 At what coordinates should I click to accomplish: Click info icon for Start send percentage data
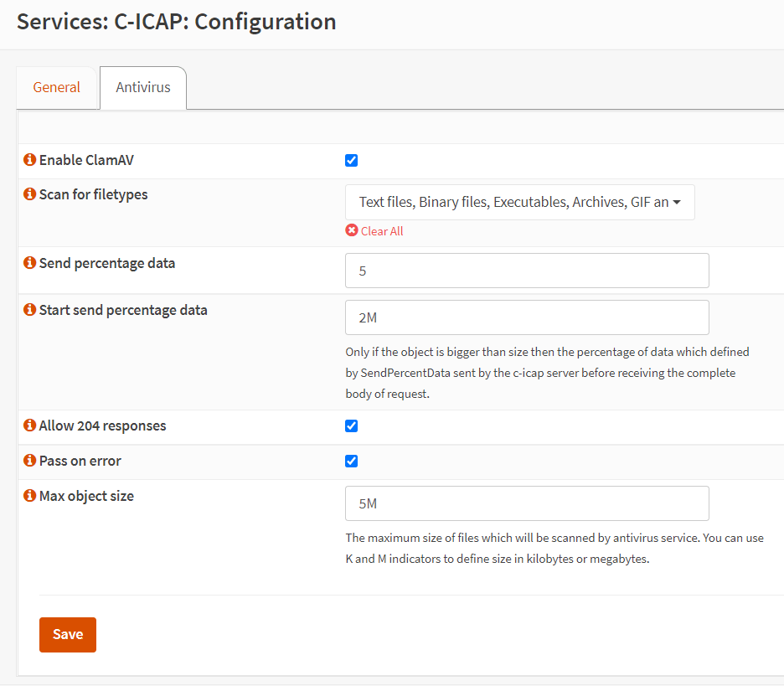click(x=30, y=310)
